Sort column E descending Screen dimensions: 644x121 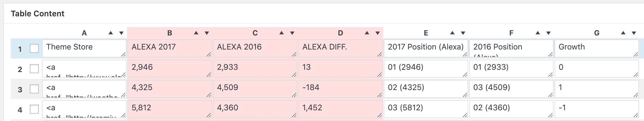pyautogui.click(x=463, y=33)
